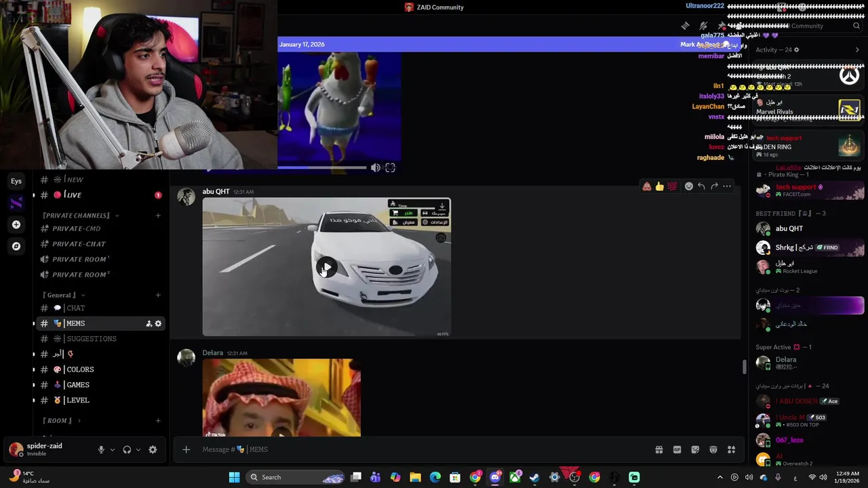Open Discover servers compass icon

point(16,246)
